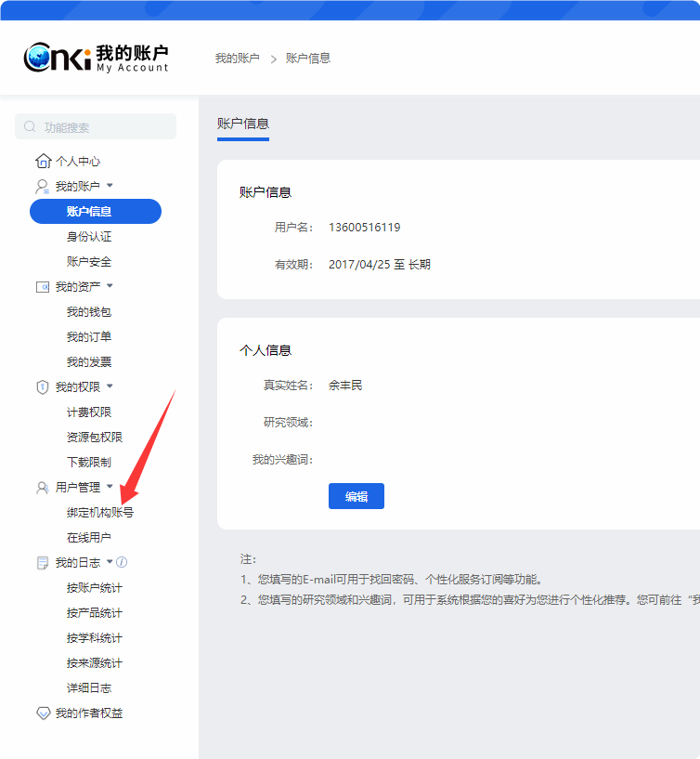Click the home icon beside 个人中心
Screen dimensions: 700x759
pyautogui.click(x=43, y=161)
